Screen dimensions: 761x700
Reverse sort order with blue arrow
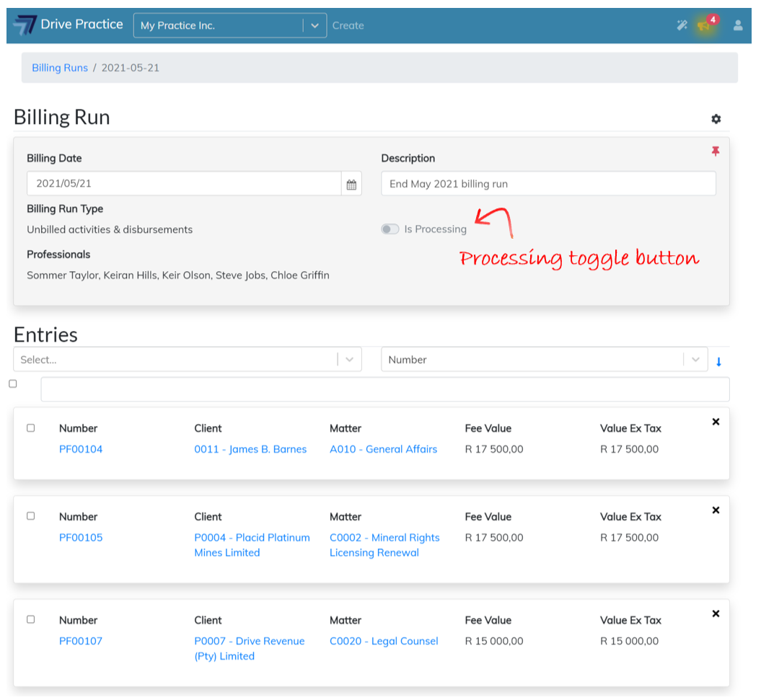(x=718, y=362)
